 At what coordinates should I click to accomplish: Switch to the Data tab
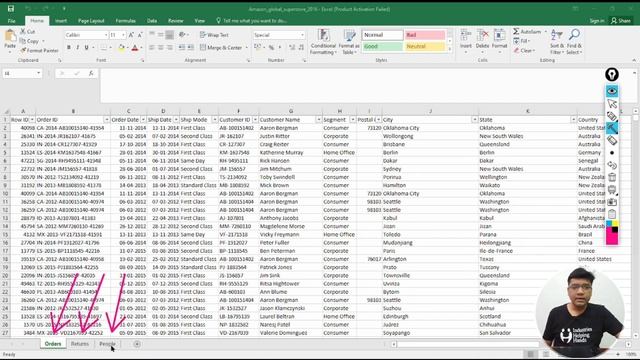(x=152, y=21)
